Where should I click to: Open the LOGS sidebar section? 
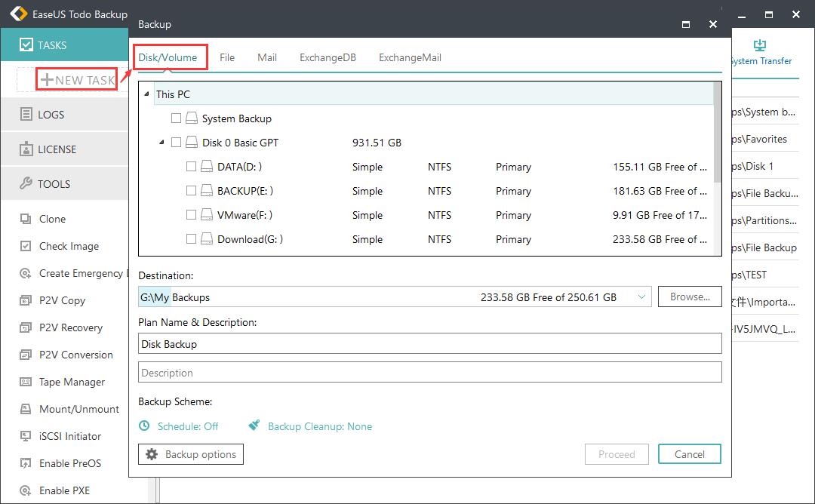click(x=64, y=115)
